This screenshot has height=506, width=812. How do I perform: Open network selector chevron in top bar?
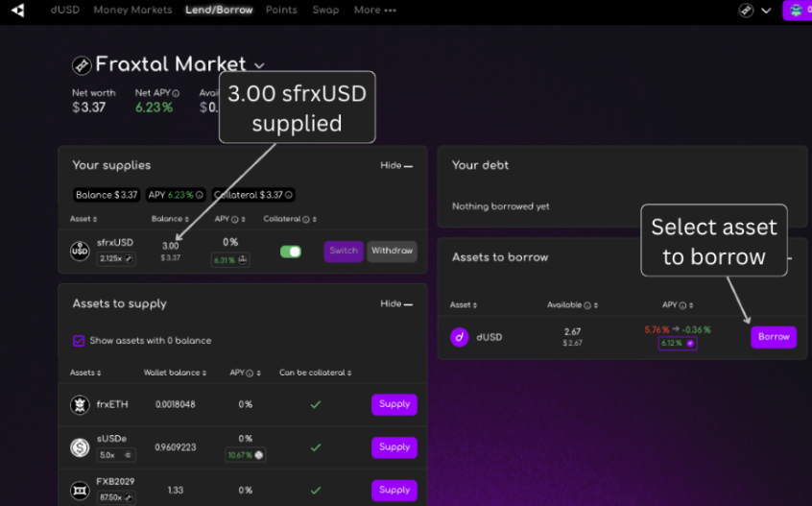click(767, 11)
